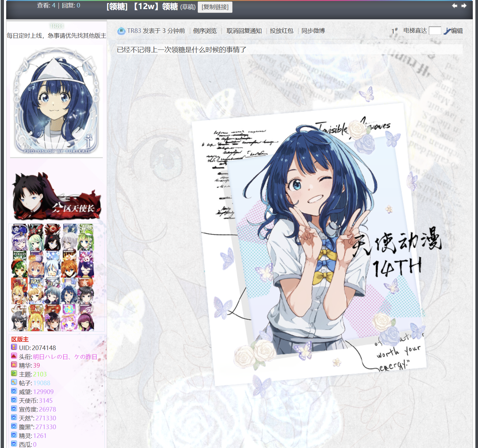Click the user avatar portrait in the sidebar
Image resolution: width=478 pixels, height=448 pixels.
[x=56, y=101]
